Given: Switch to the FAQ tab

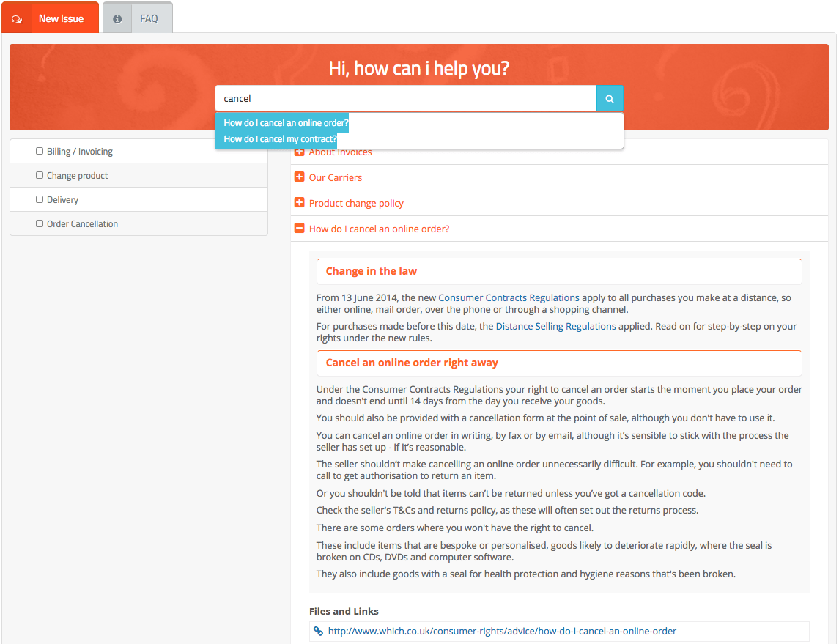Looking at the screenshot, I should coord(138,18).
